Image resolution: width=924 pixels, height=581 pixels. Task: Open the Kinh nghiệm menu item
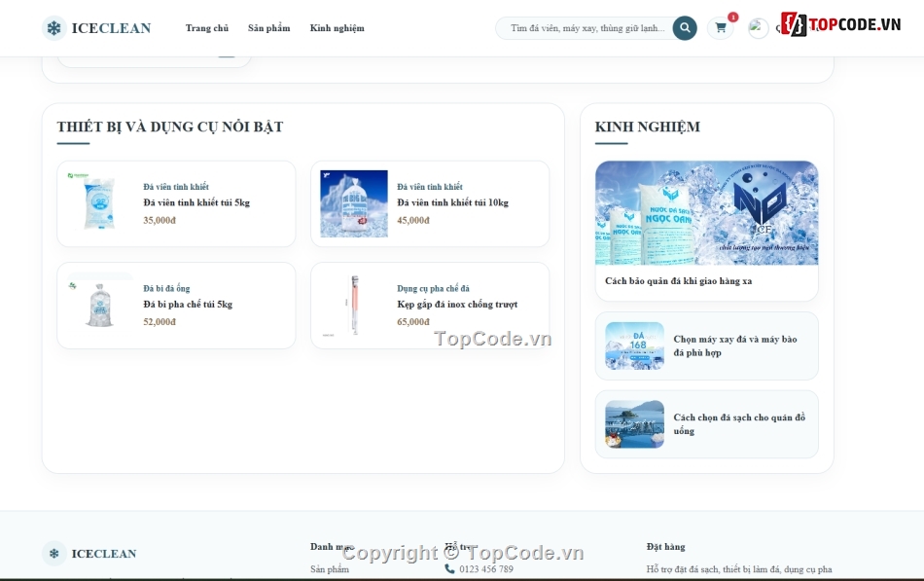[x=338, y=27]
